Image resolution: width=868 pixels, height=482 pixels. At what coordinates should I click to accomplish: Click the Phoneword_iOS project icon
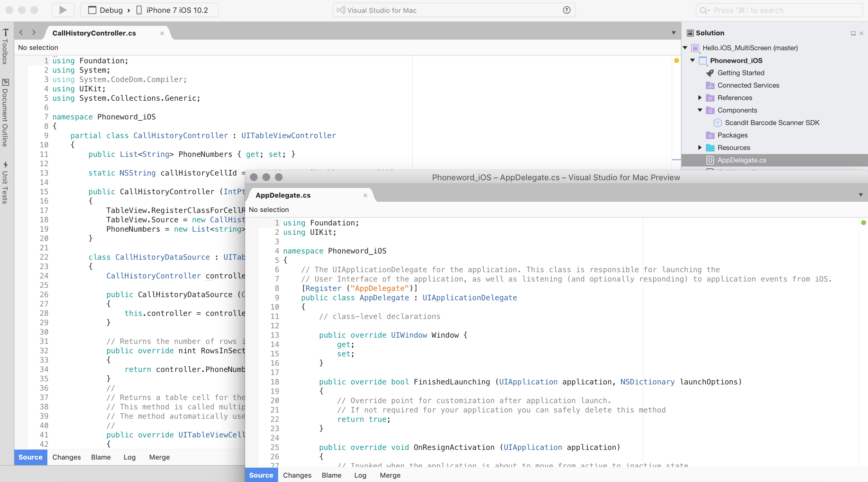pos(702,61)
